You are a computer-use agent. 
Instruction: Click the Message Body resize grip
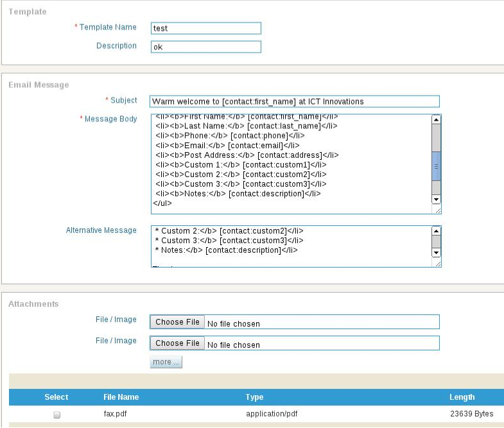pos(437,210)
